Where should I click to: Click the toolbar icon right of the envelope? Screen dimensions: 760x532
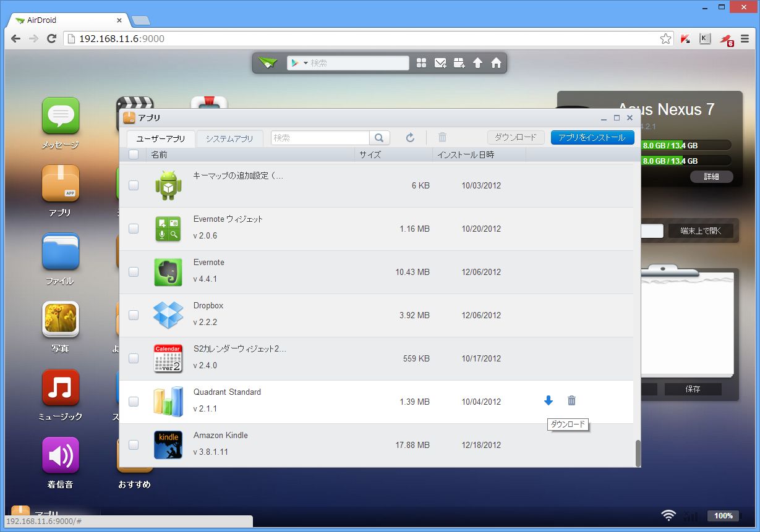point(459,63)
